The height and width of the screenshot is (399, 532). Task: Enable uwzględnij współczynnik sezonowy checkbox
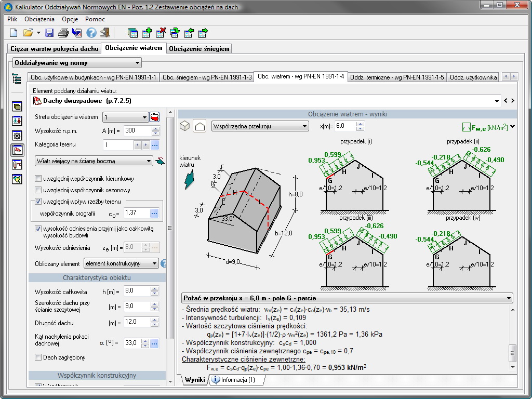click(x=38, y=190)
